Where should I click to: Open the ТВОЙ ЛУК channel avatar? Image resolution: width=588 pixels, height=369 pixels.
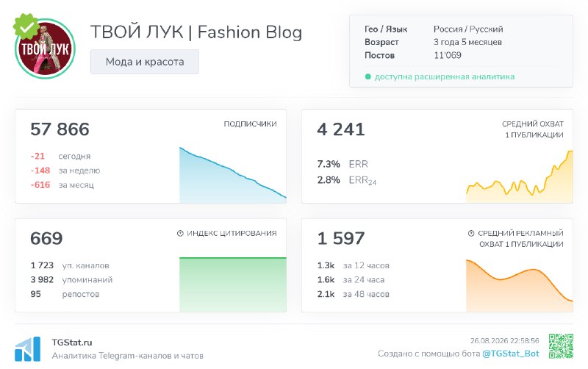click(46, 49)
